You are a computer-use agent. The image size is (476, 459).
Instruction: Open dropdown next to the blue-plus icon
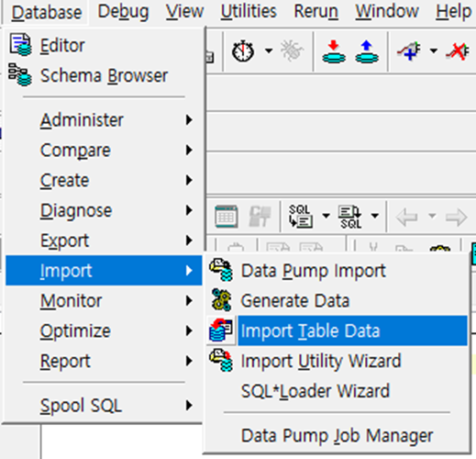coord(434,50)
